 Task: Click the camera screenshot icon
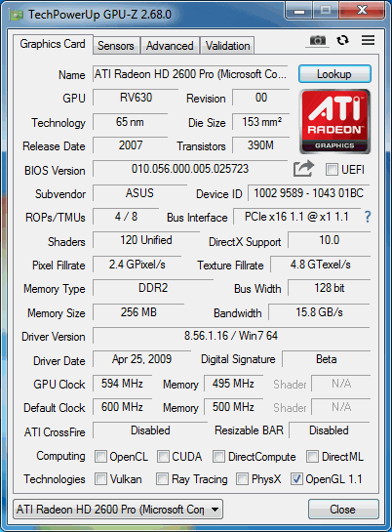318,41
